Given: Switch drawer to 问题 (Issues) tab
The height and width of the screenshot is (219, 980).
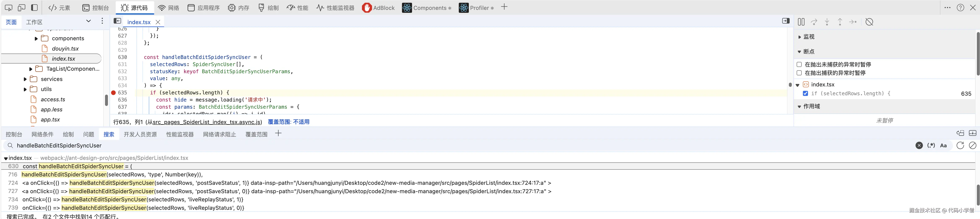Looking at the screenshot, I should coord(89,134).
